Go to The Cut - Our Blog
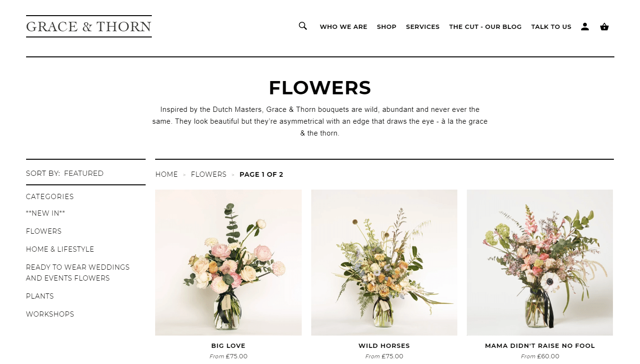 [x=485, y=27]
